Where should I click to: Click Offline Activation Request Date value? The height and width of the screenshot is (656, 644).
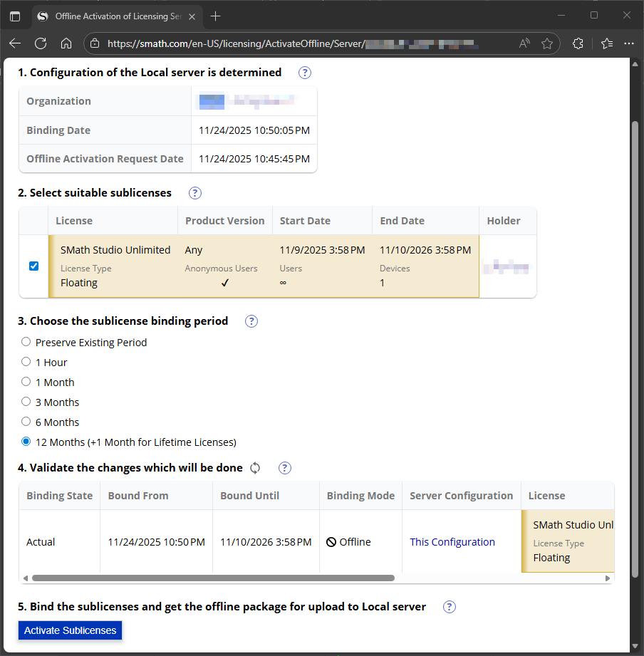(x=254, y=159)
